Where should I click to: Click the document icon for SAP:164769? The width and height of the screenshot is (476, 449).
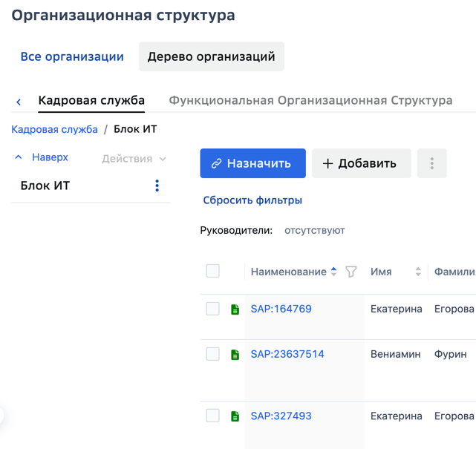[235, 309]
